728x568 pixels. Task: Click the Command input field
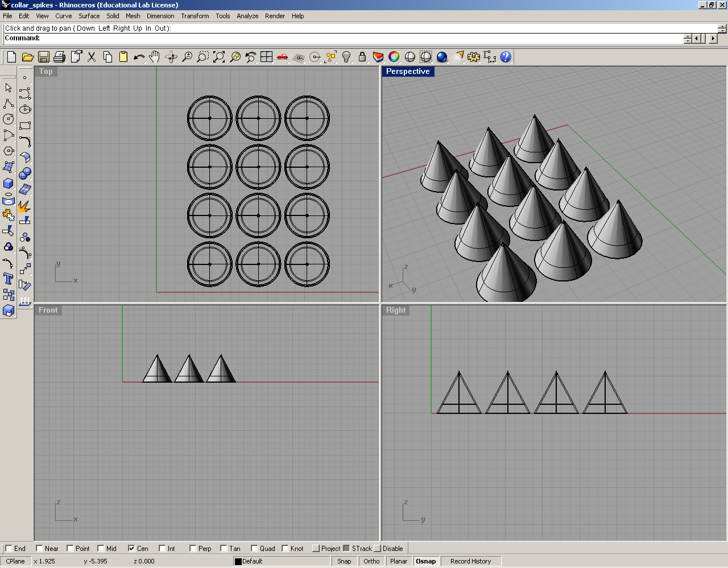344,38
